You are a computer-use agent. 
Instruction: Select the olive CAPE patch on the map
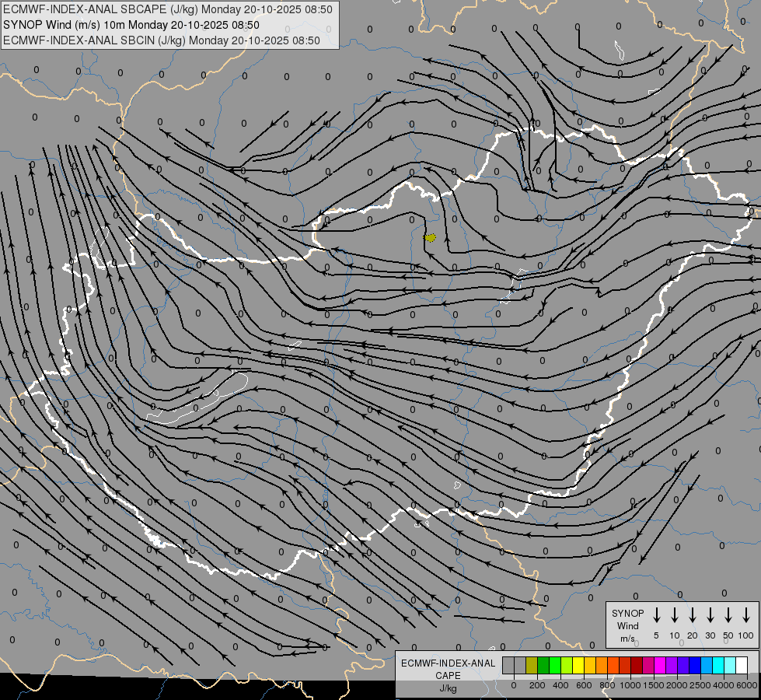430,237
